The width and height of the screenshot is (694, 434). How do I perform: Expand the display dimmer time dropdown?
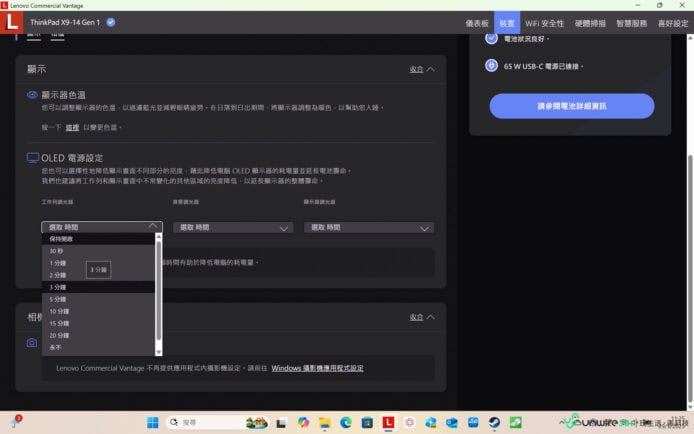(369, 227)
